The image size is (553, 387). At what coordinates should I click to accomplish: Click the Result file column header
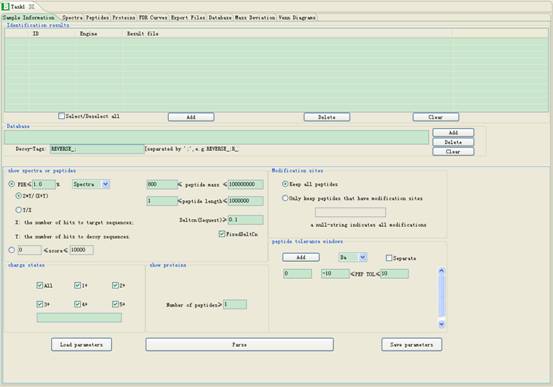click(142, 34)
